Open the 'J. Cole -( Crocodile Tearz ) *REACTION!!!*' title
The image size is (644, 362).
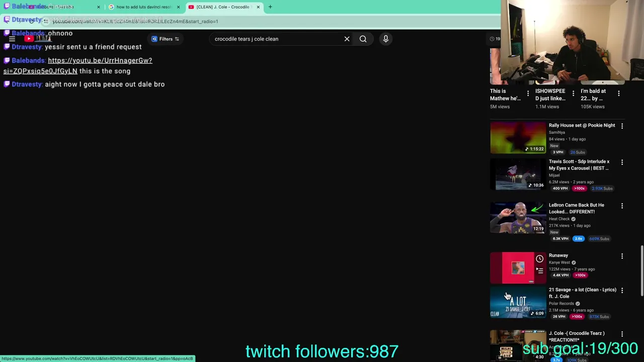[x=577, y=336]
